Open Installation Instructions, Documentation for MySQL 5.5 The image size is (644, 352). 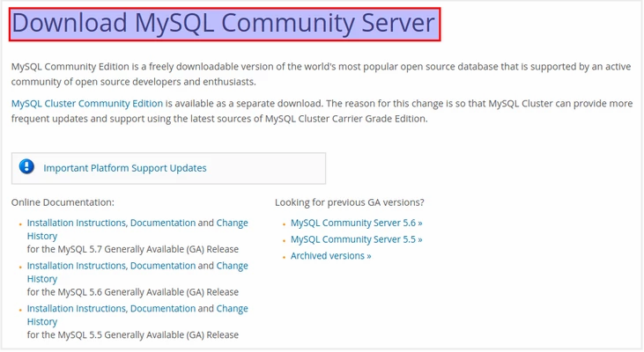(x=111, y=308)
